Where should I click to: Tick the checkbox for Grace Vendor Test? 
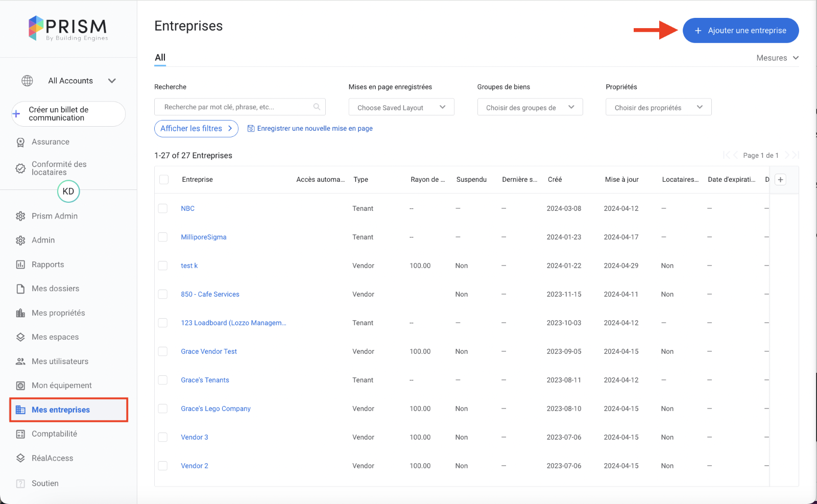click(163, 351)
